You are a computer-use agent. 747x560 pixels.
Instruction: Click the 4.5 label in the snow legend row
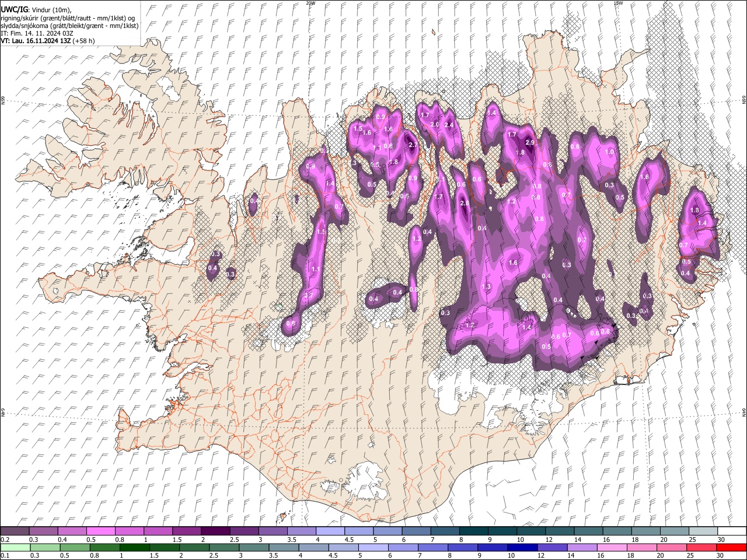349,540
